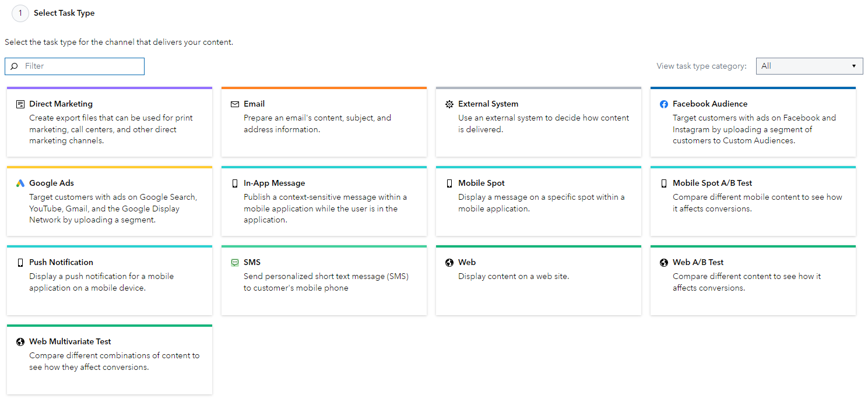
Task: Click the Direct Marketing document icon
Action: pyautogui.click(x=20, y=103)
